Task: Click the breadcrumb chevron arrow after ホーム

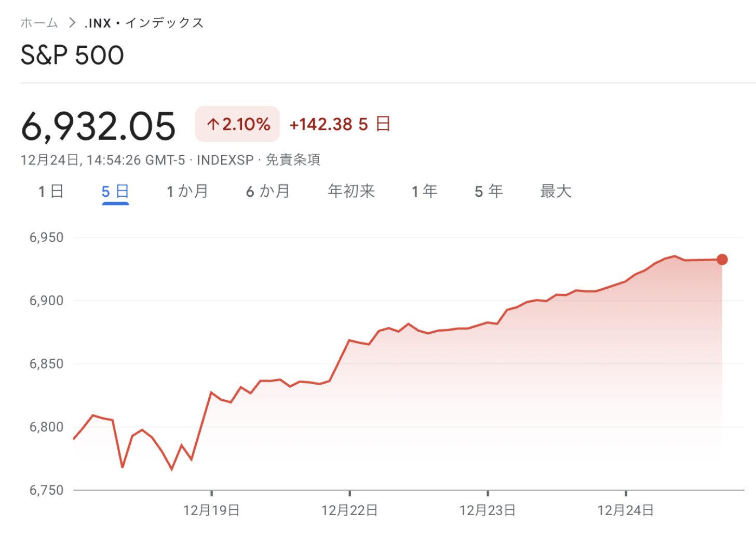Action: coord(72,23)
